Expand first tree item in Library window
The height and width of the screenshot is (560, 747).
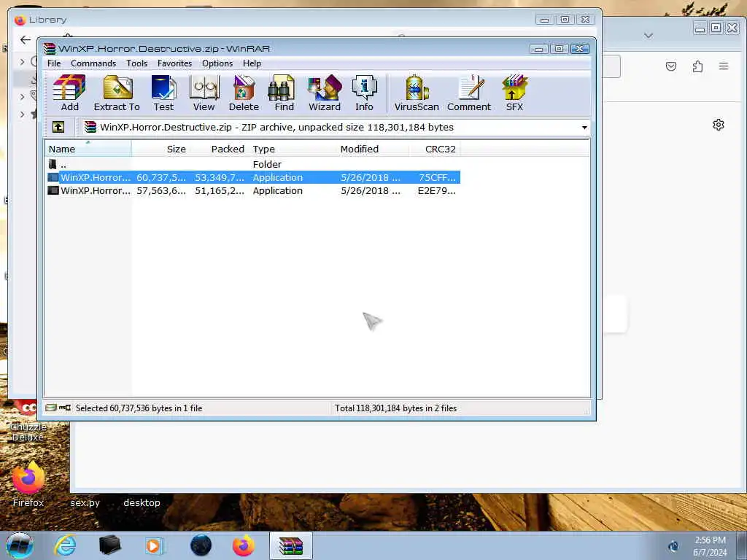[23, 62]
